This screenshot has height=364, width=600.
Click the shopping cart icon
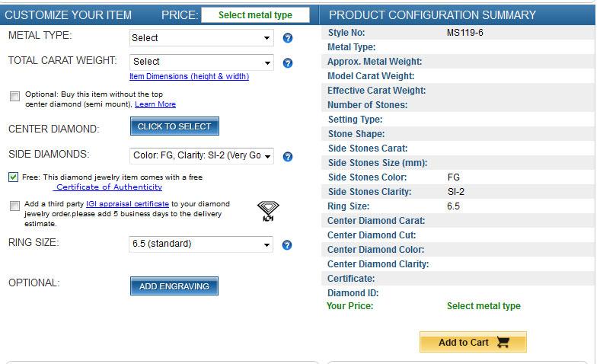coord(503,343)
